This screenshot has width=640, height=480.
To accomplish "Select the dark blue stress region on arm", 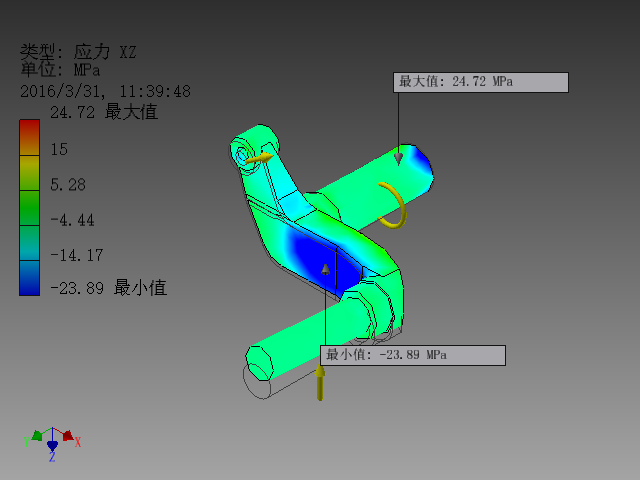I will (x=322, y=261).
